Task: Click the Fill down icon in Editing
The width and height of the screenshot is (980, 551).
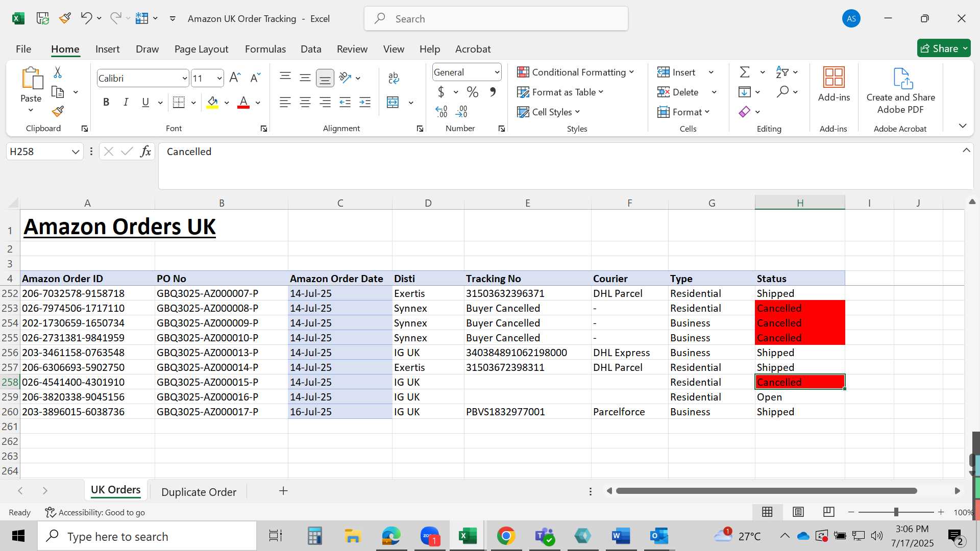Action: [x=744, y=92]
